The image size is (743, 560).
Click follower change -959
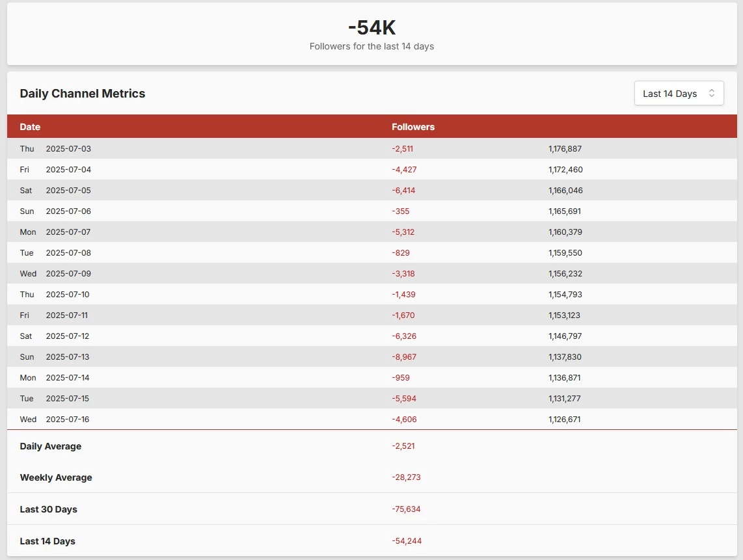pos(401,378)
